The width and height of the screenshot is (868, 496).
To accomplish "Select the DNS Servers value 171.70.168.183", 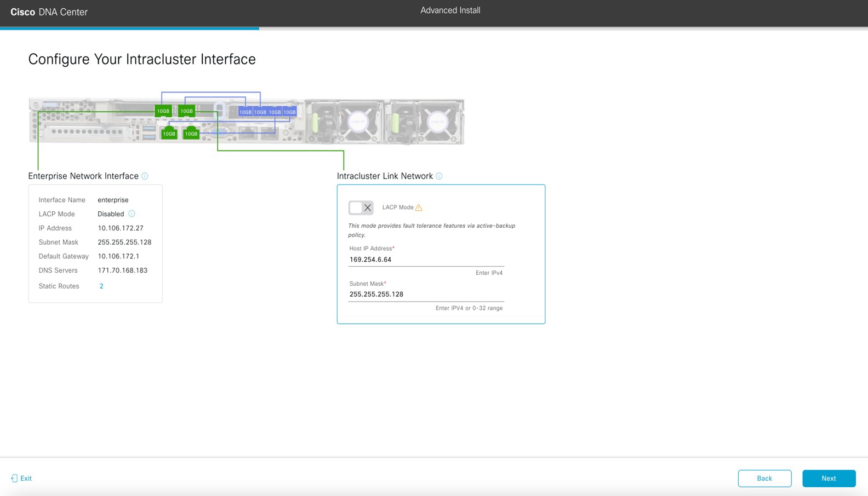I will (x=122, y=270).
